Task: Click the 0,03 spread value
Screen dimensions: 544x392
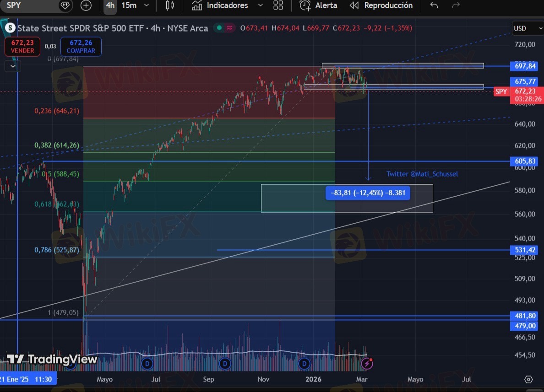Action: [x=50, y=46]
